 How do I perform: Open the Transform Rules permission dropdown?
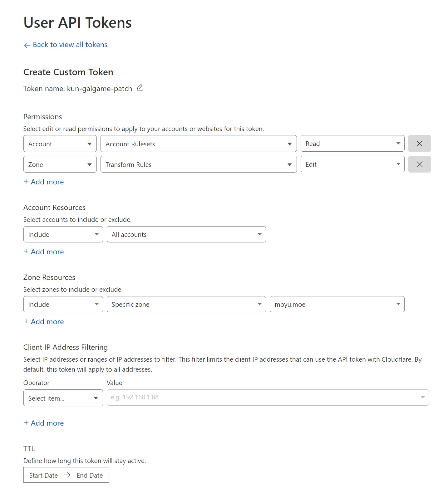click(x=198, y=164)
